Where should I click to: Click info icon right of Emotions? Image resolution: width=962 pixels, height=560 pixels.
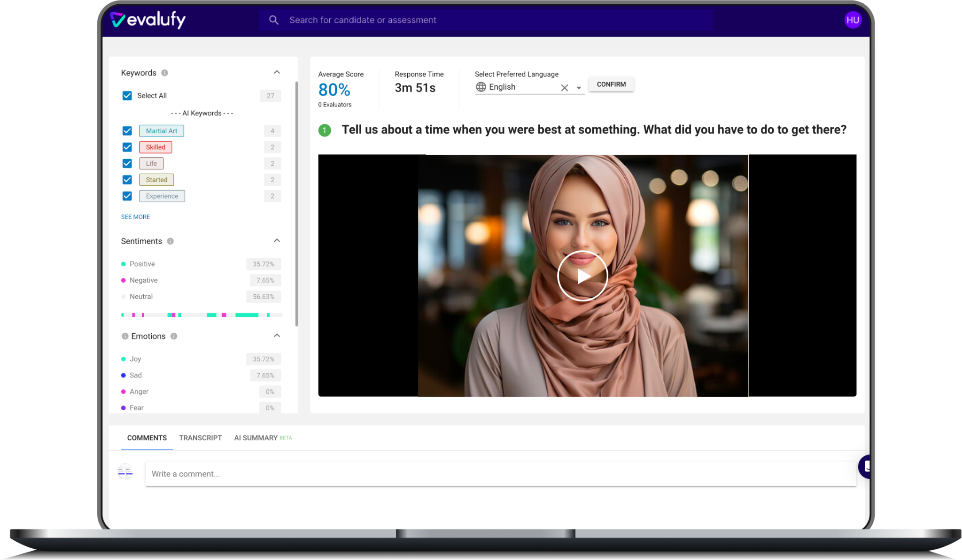174,336
